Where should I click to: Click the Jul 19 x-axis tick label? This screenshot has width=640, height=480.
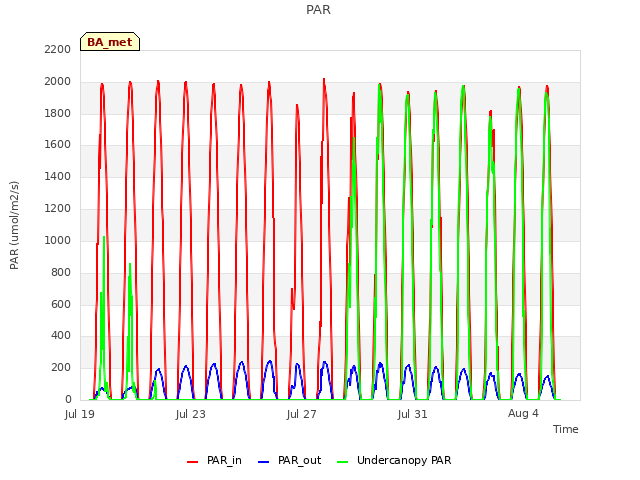point(80,414)
